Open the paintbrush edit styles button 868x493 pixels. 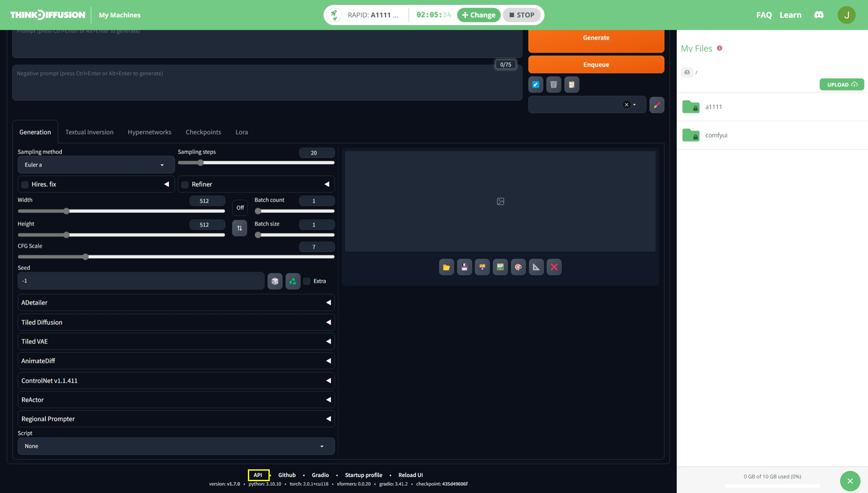point(656,105)
